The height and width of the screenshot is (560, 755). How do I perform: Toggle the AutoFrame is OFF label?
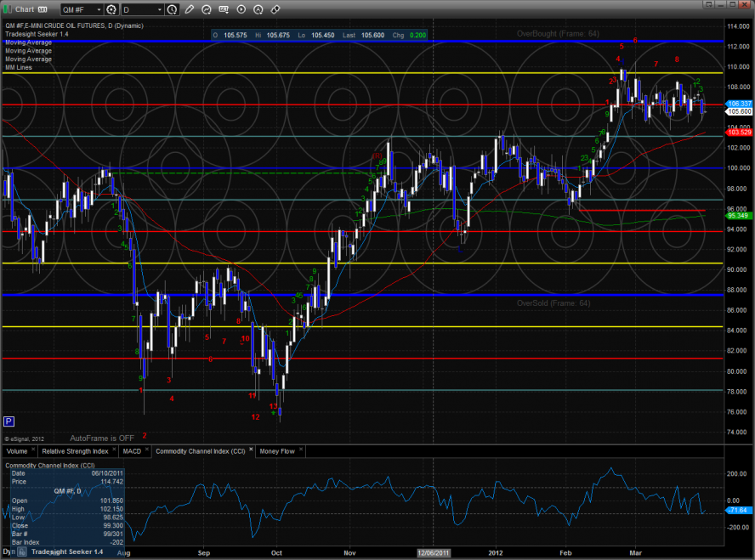[x=102, y=438]
